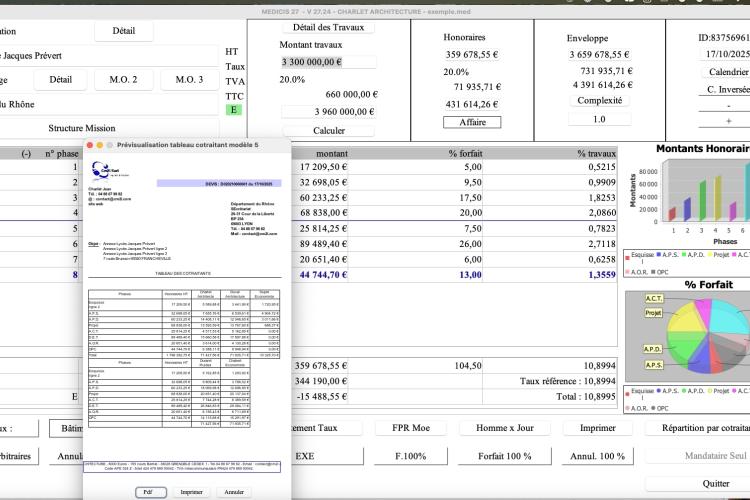Click the plus button below C. Inversée
This screenshot has width=750, height=500.
pyautogui.click(x=728, y=121)
